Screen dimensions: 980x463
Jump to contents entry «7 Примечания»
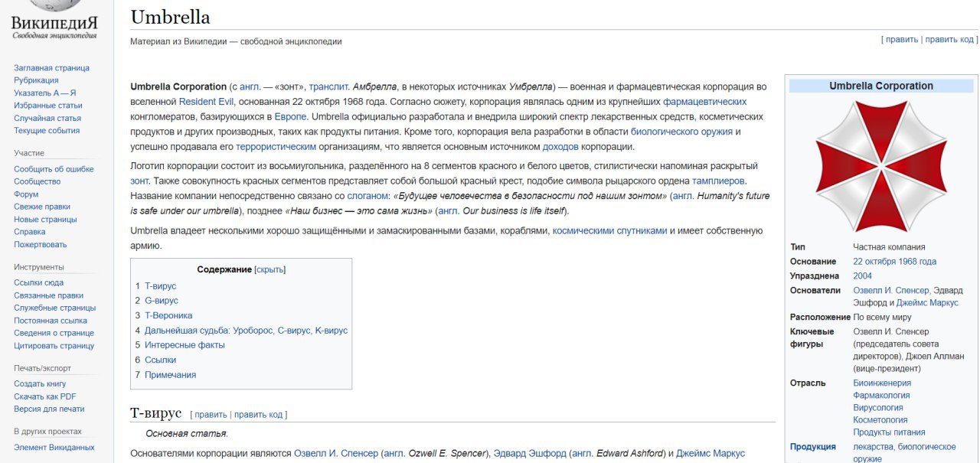coord(166,375)
